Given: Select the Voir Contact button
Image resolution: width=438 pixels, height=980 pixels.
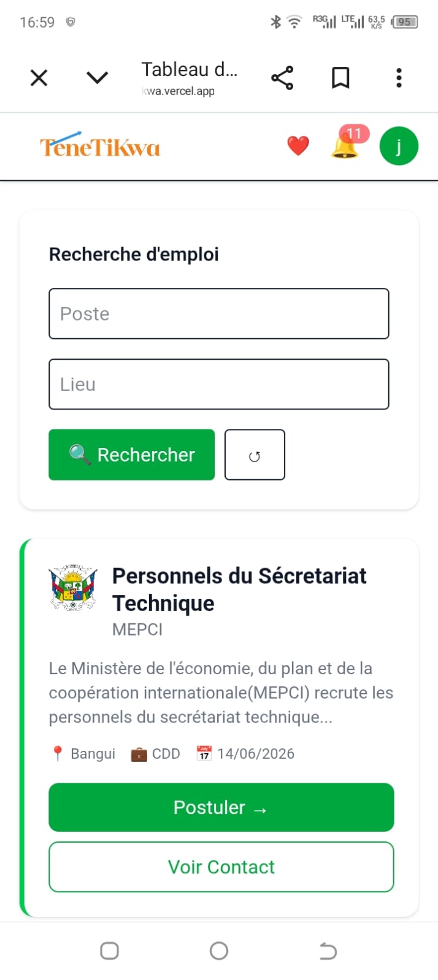Looking at the screenshot, I should click(x=221, y=867).
